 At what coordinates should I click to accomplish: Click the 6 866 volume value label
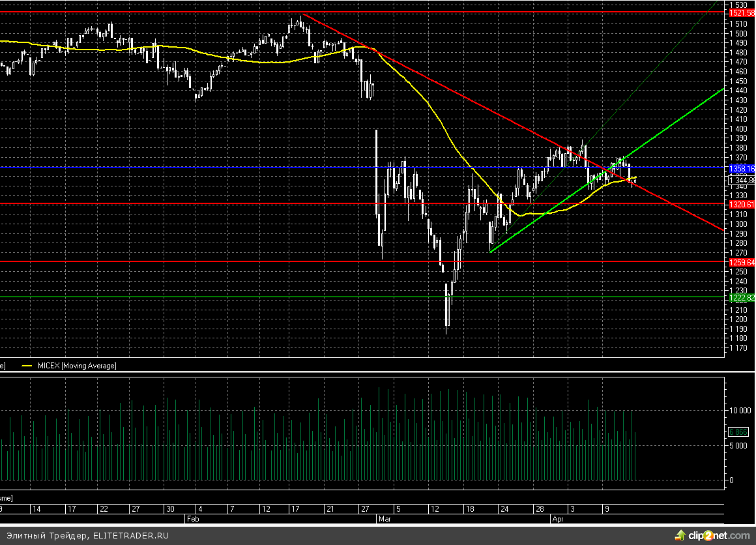coord(740,432)
